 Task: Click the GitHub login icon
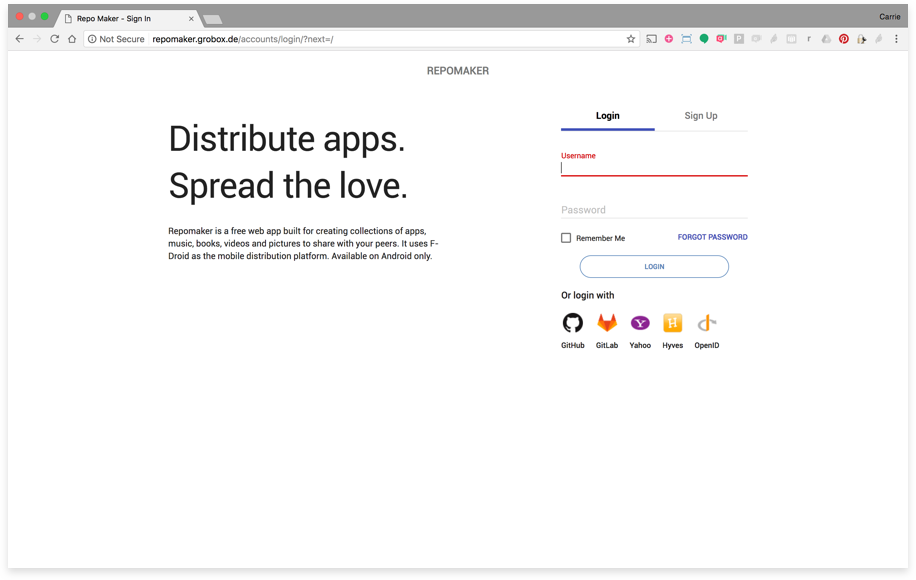click(x=572, y=323)
